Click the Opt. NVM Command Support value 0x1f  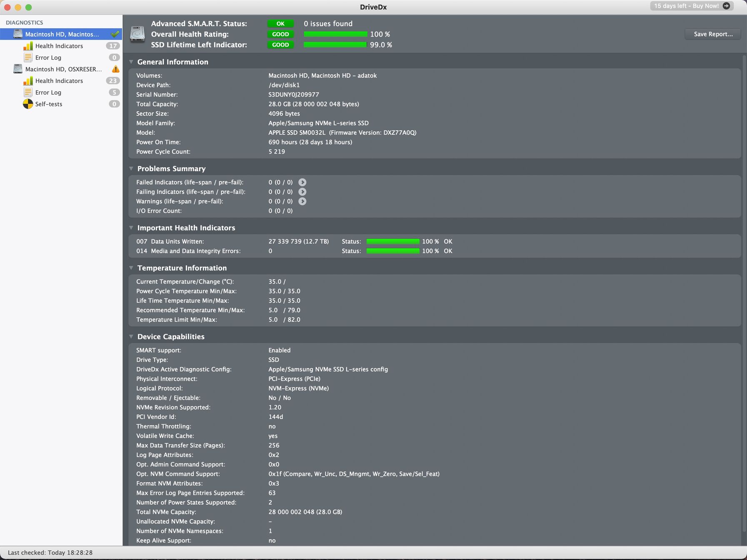(354, 474)
